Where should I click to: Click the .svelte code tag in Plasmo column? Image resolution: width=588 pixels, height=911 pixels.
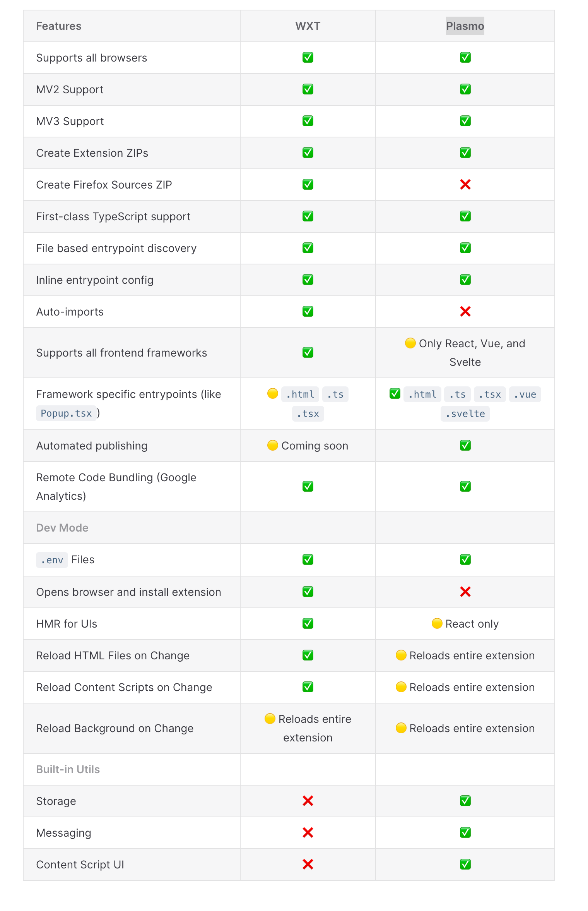(x=465, y=413)
